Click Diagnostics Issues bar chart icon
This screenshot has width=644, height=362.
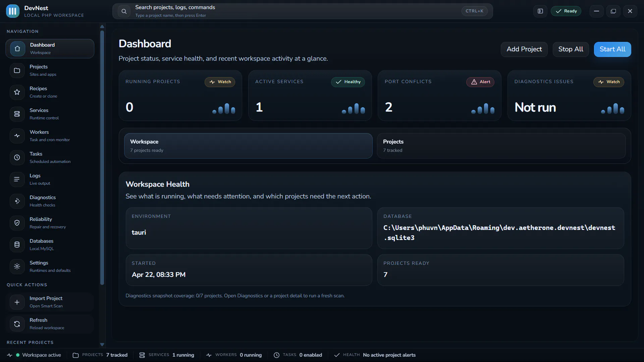click(612, 109)
